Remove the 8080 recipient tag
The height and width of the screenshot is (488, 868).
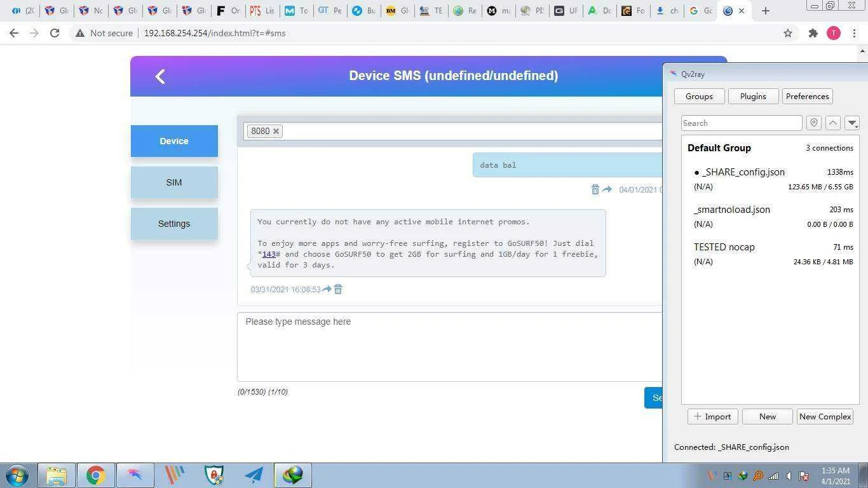coord(276,132)
